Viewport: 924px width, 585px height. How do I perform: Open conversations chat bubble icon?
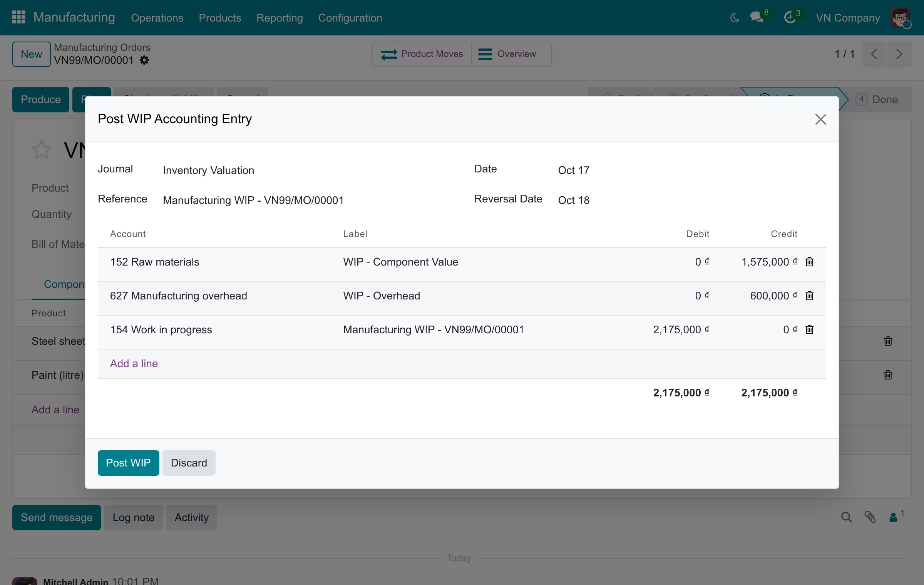(x=757, y=17)
